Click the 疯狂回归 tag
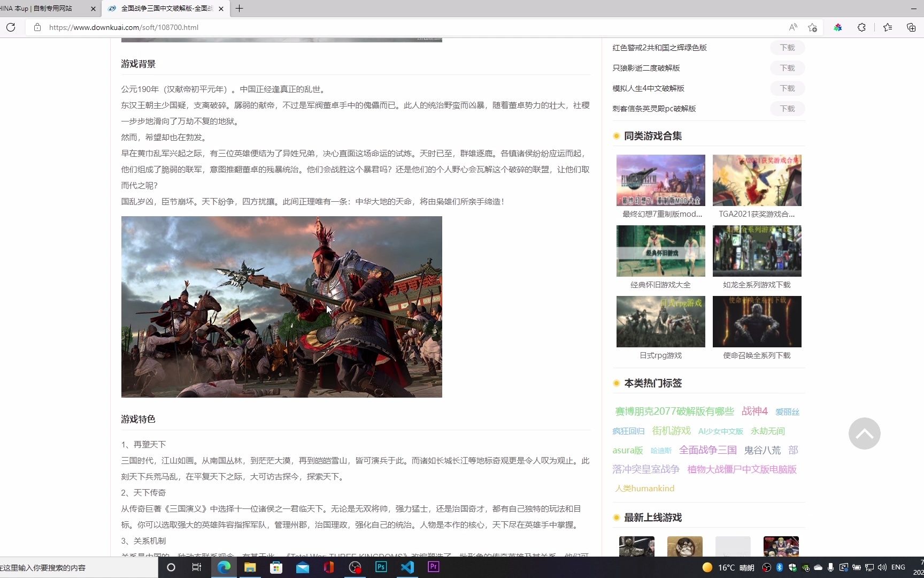 coord(628,431)
